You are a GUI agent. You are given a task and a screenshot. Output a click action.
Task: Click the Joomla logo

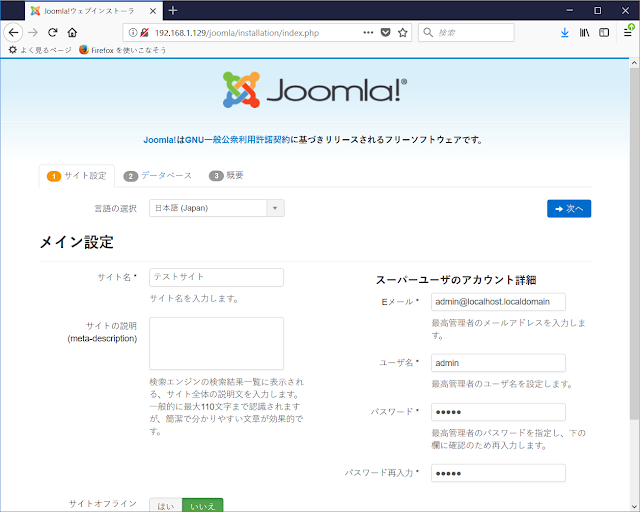click(315, 90)
